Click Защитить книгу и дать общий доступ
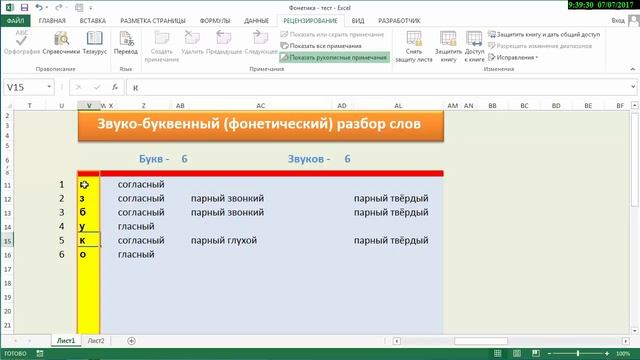The image size is (640, 360). [x=544, y=34]
